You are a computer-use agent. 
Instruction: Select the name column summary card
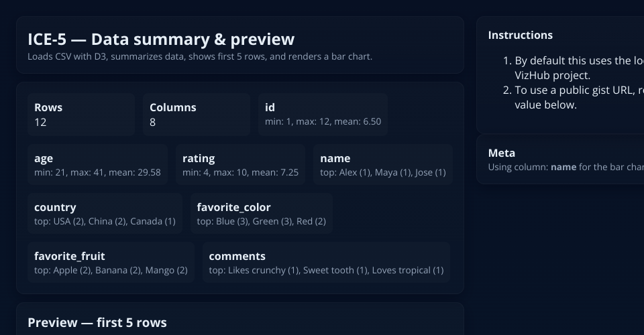382,165
